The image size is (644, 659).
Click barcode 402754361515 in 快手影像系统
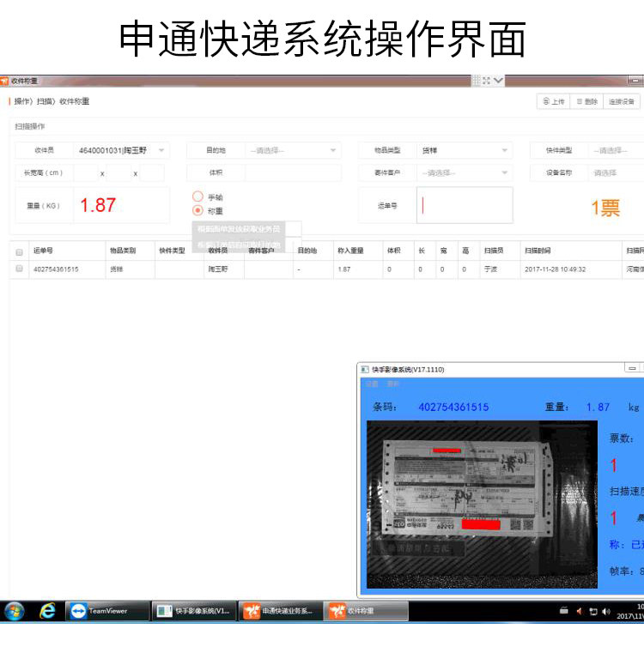pos(453,407)
